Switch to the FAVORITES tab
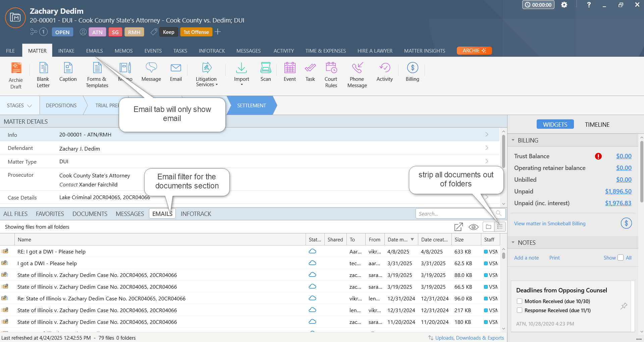The height and width of the screenshot is (342, 644). 50,214
